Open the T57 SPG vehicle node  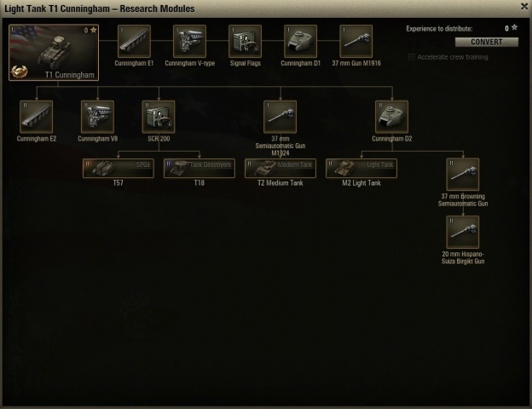[118, 168]
